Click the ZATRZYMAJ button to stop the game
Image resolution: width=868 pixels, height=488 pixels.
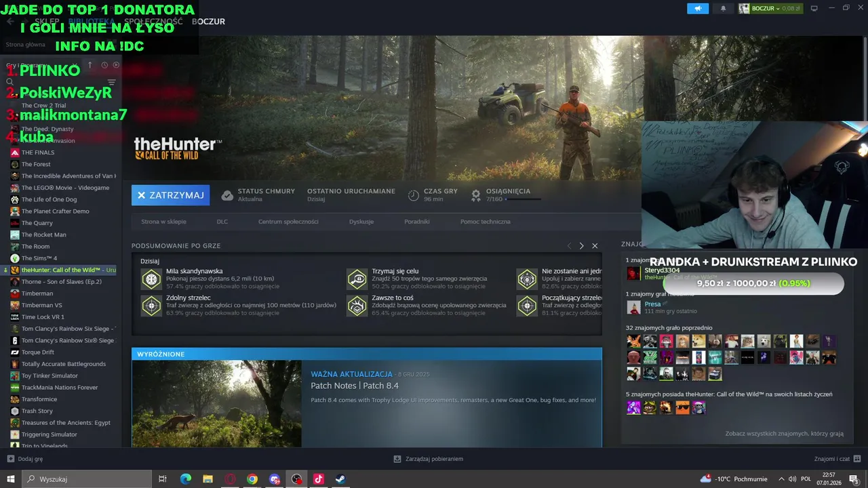click(x=170, y=195)
